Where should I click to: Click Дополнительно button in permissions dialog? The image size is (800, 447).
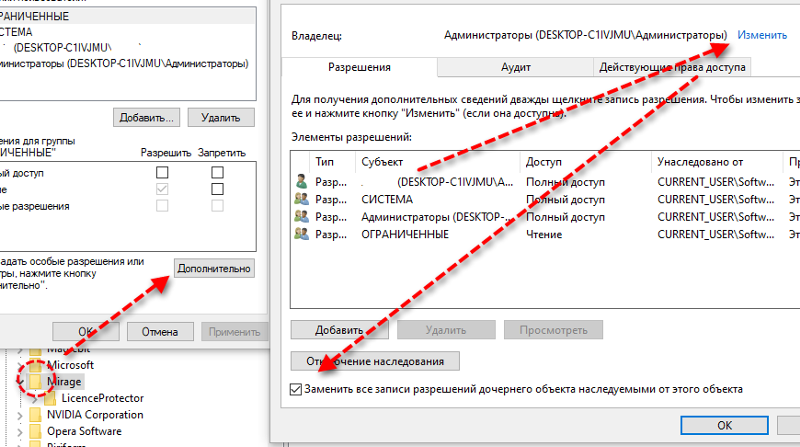(x=214, y=268)
